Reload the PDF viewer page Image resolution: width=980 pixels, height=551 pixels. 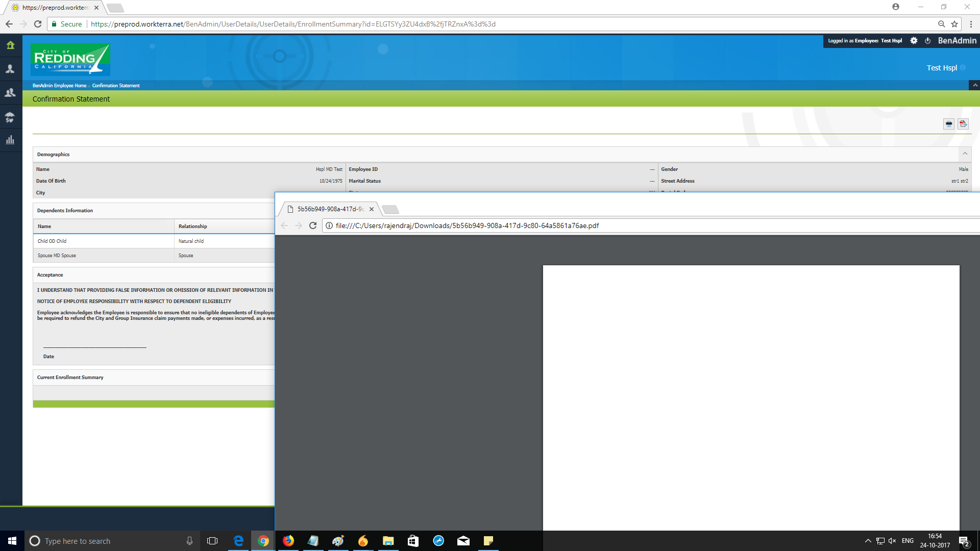click(313, 226)
